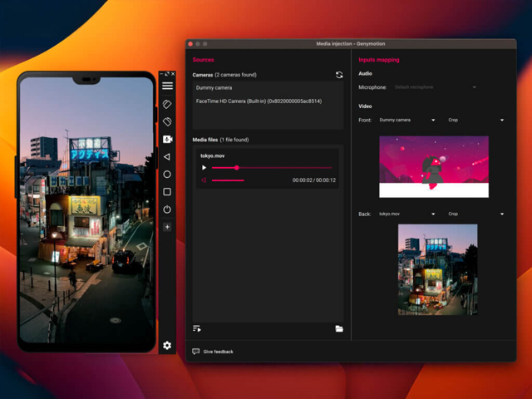Screen dimensions: 532x399
Task: Click the Front camera preview thumbnail
Action: 434,166
